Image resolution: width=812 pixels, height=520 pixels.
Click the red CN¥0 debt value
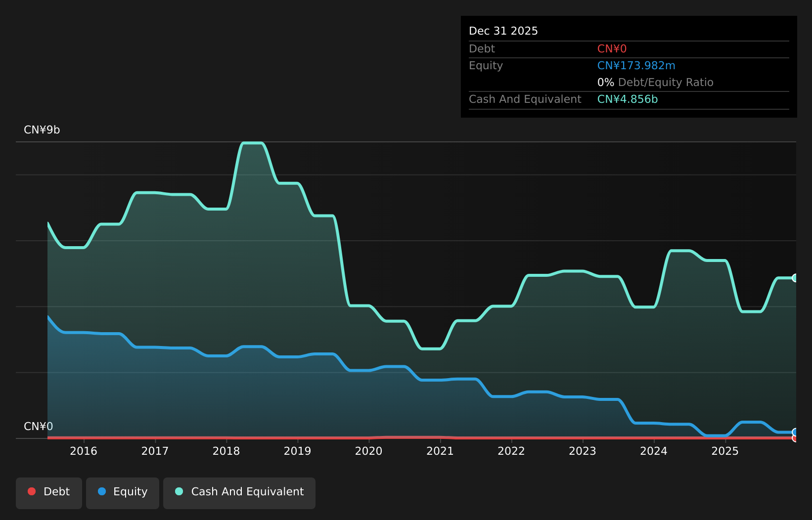pos(612,49)
